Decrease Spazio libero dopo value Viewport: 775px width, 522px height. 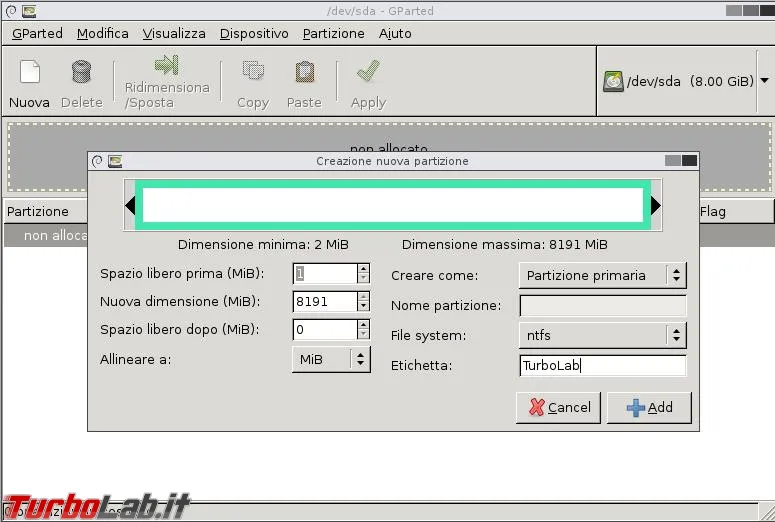pyautogui.click(x=363, y=335)
